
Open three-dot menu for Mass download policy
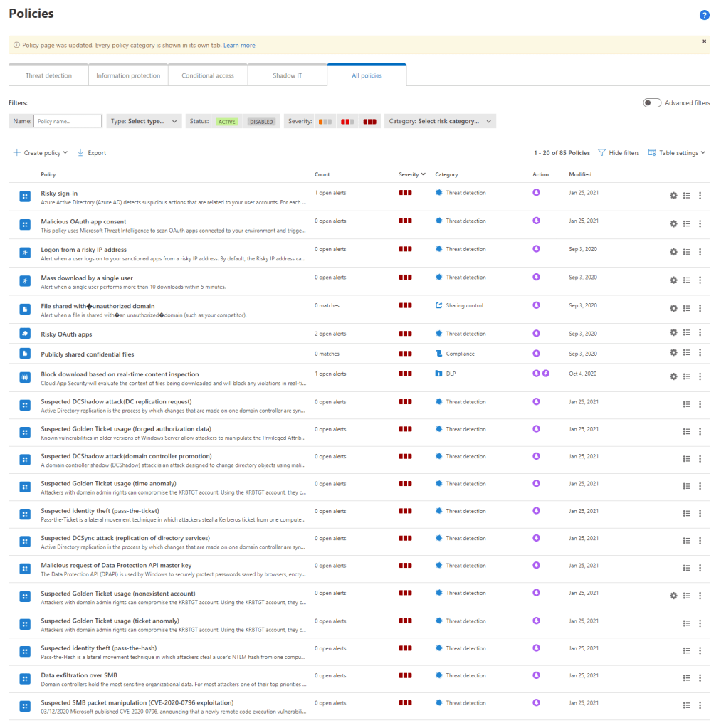coord(700,280)
